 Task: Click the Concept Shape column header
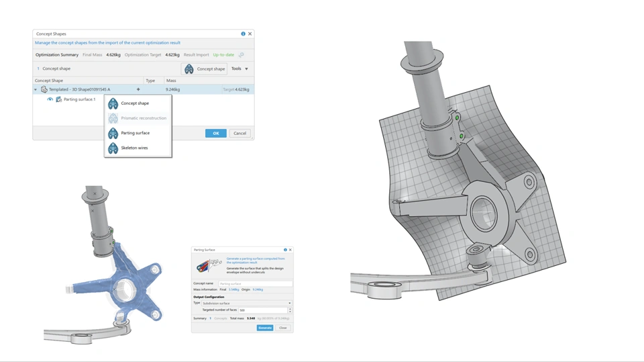(88, 81)
